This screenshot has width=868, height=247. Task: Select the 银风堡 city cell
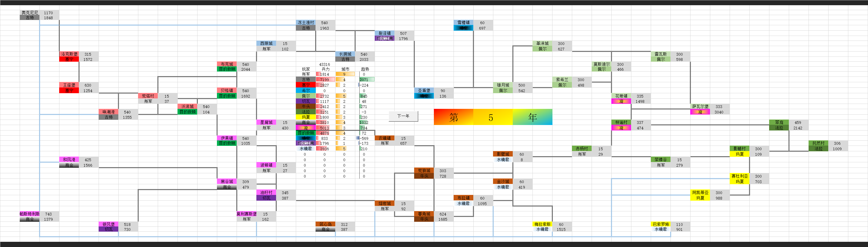pos(108,224)
